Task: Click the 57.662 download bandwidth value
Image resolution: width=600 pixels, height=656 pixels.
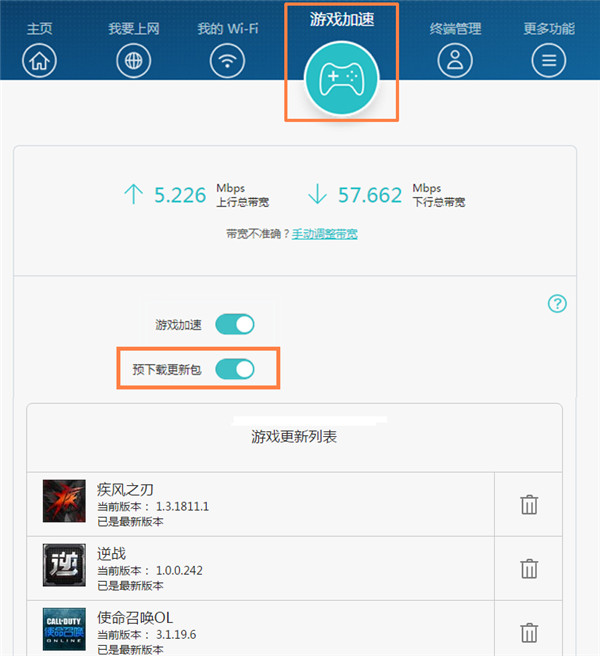Action: [x=369, y=194]
